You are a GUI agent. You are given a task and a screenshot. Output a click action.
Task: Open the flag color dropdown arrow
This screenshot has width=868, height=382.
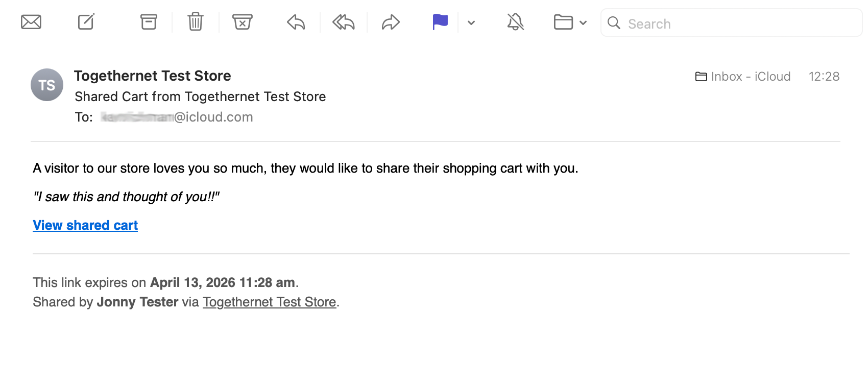click(471, 23)
